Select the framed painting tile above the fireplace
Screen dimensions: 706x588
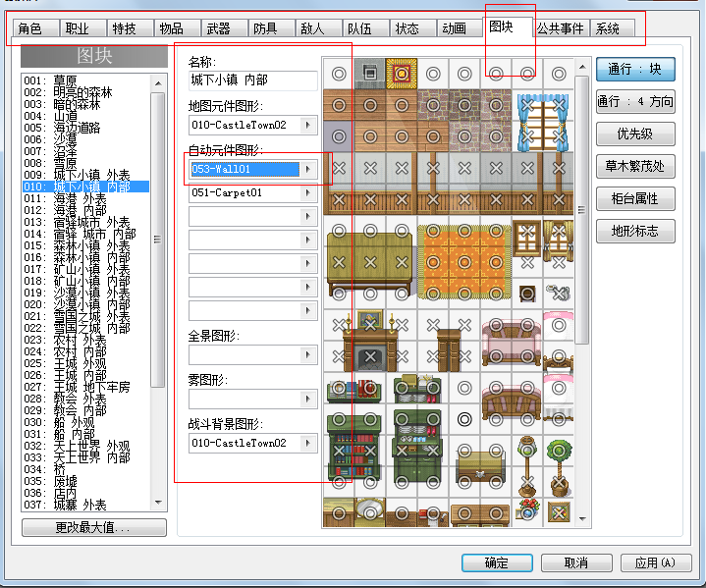coord(370,325)
